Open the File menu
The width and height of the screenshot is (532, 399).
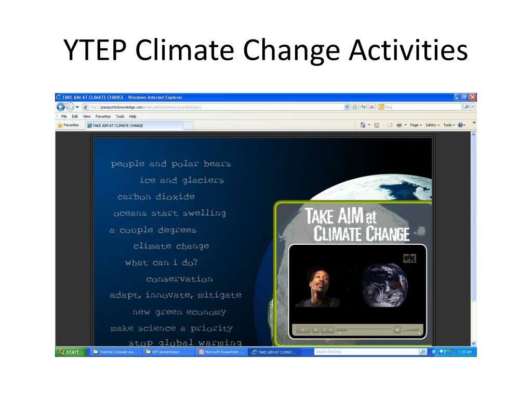click(x=64, y=116)
